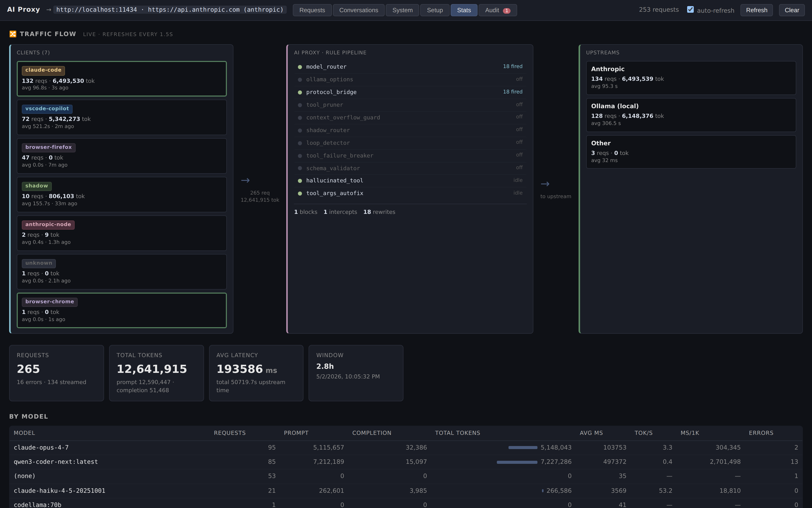This screenshot has height=508, width=812.
Task: Switch to the Conversations tab
Action: [x=358, y=10]
